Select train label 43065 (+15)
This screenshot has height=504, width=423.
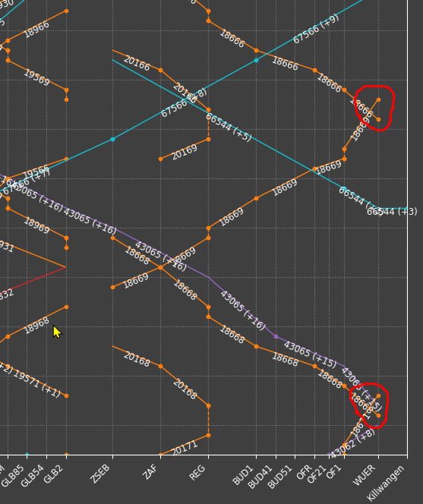(x=310, y=354)
